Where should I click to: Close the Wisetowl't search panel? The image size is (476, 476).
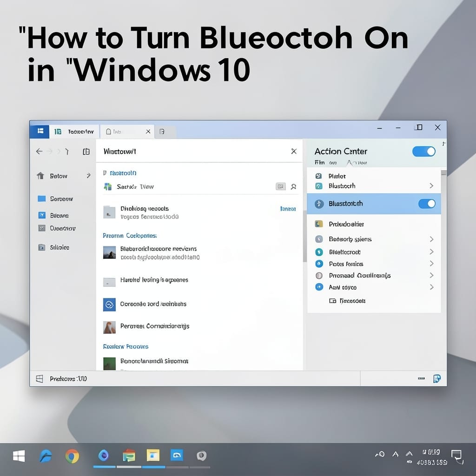point(294,151)
